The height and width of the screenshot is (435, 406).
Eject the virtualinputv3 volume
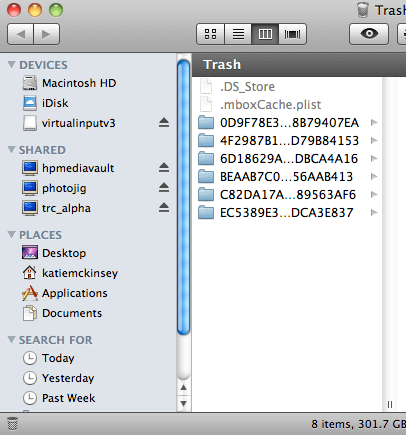click(x=164, y=123)
